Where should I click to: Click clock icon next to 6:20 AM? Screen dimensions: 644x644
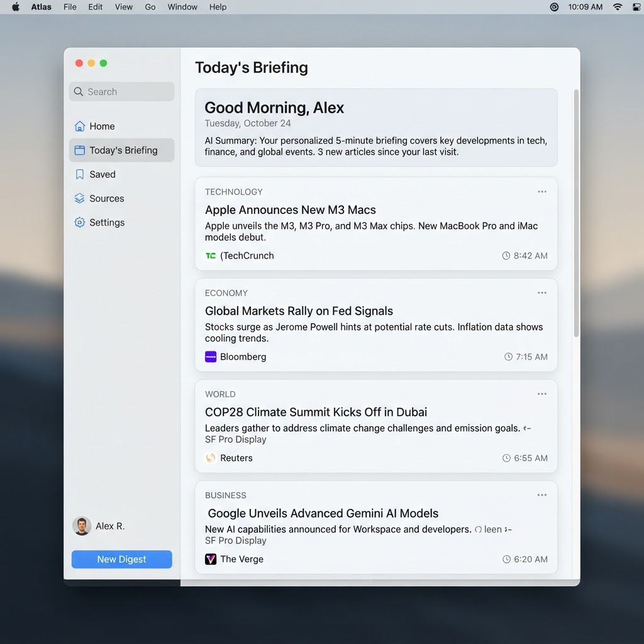pyautogui.click(x=506, y=559)
